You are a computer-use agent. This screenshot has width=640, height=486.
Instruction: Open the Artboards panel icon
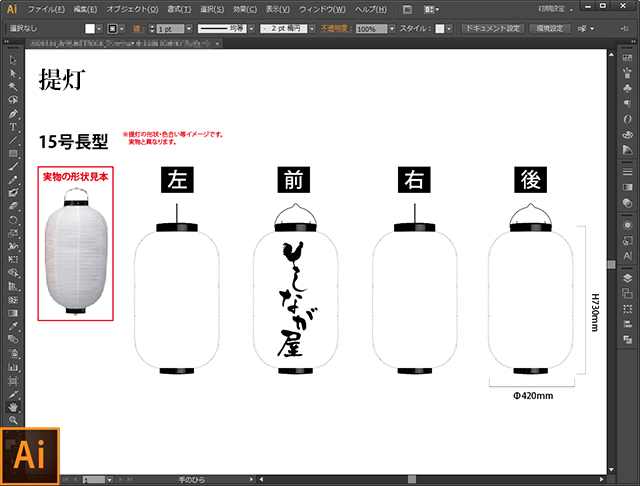tap(627, 293)
